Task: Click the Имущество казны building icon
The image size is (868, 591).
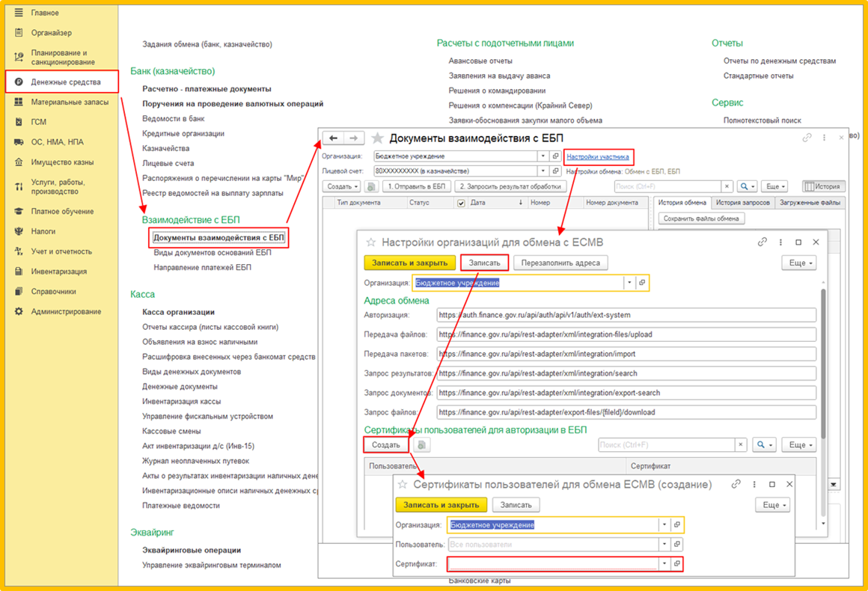Action: (x=19, y=162)
